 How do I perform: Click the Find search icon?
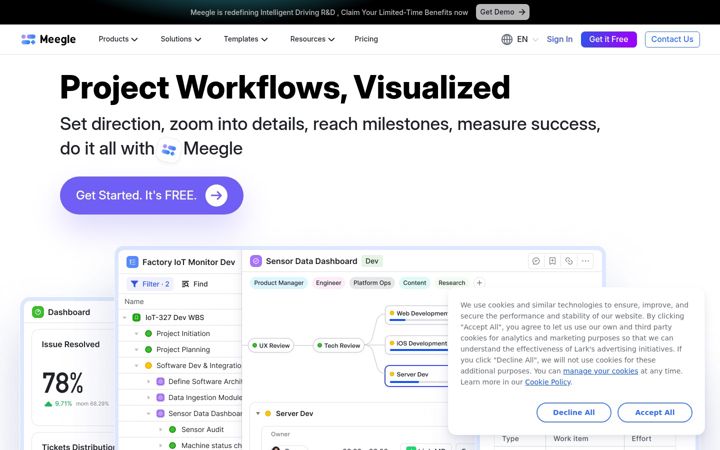186,284
